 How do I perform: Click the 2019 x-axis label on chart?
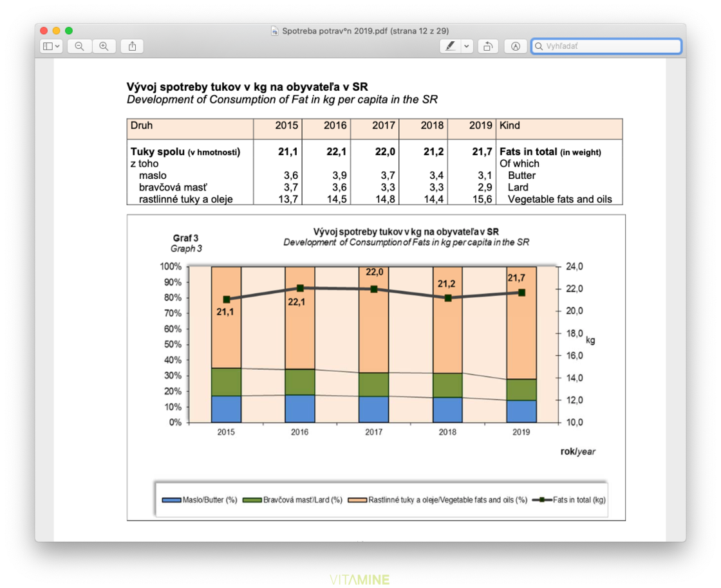point(521,432)
